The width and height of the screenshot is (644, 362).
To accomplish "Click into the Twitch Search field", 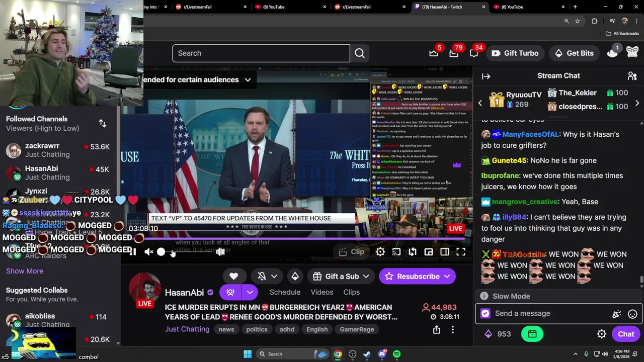I will coord(261,53).
